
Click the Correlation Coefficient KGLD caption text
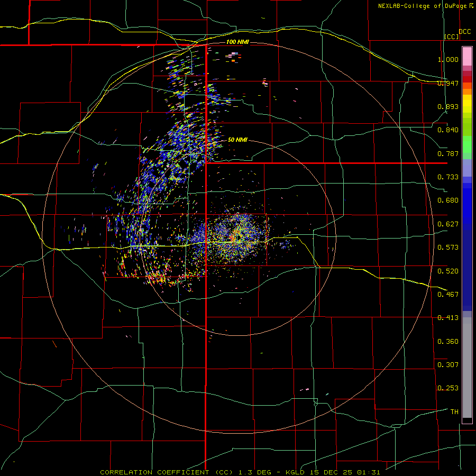pyautogui.click(x=240, y=472)
